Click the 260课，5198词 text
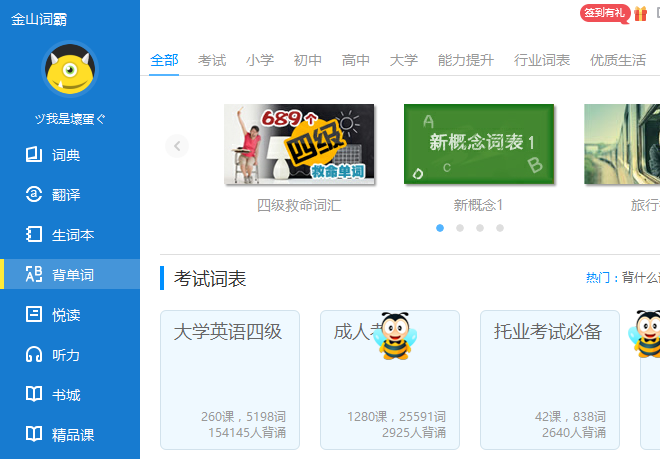This screenshot has height=459, width=660. 243,416
